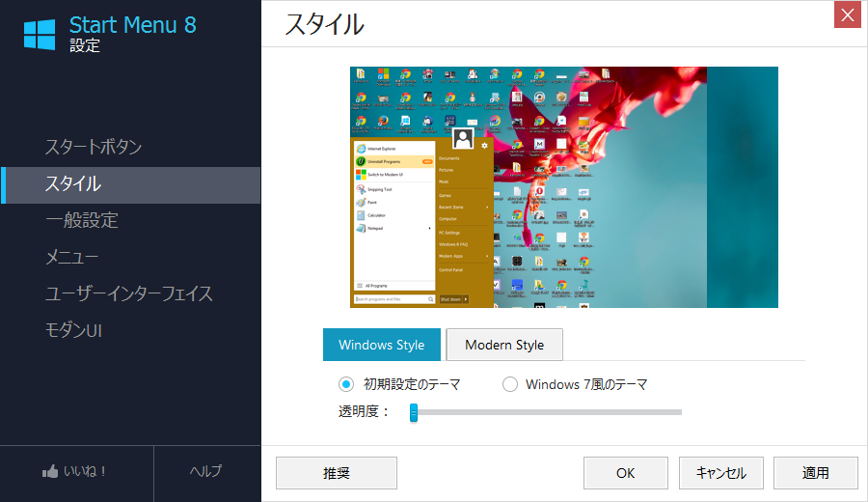Open the ヘルプ link

pos(206,471)
